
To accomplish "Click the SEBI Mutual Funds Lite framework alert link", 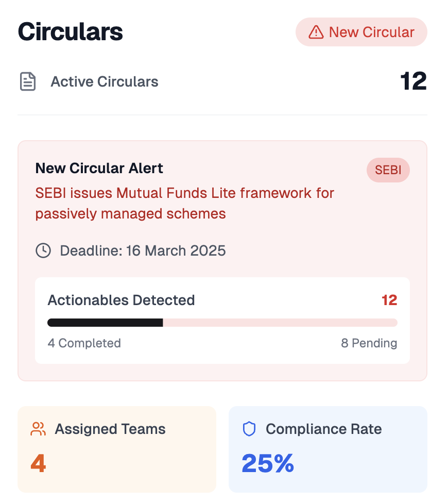I will tap(184, 203).
